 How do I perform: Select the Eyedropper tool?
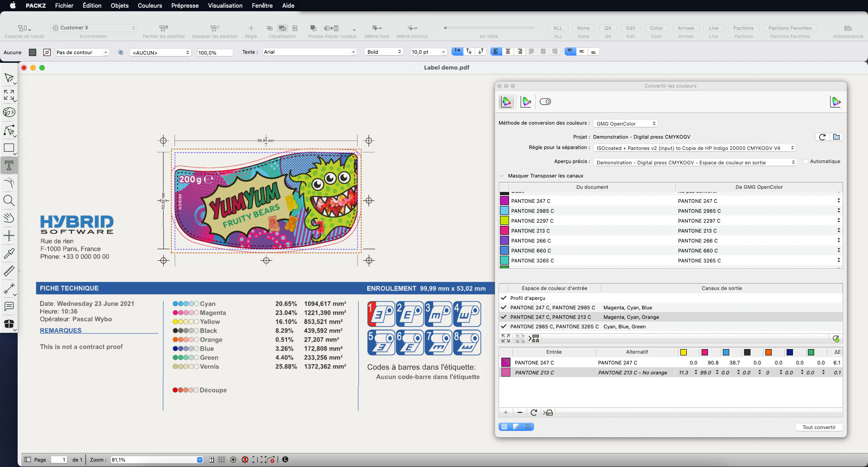click(x=9, y=253)
